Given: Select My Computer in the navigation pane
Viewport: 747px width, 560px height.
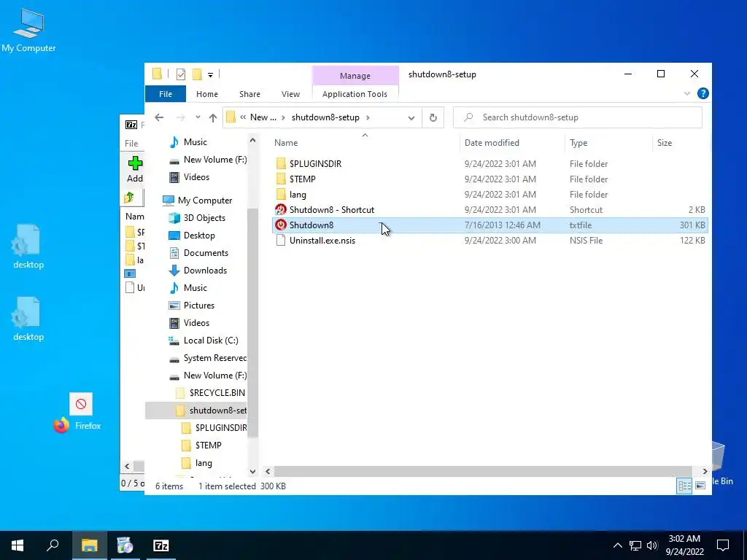Looking at the screenshot, I should click(205, 201).
